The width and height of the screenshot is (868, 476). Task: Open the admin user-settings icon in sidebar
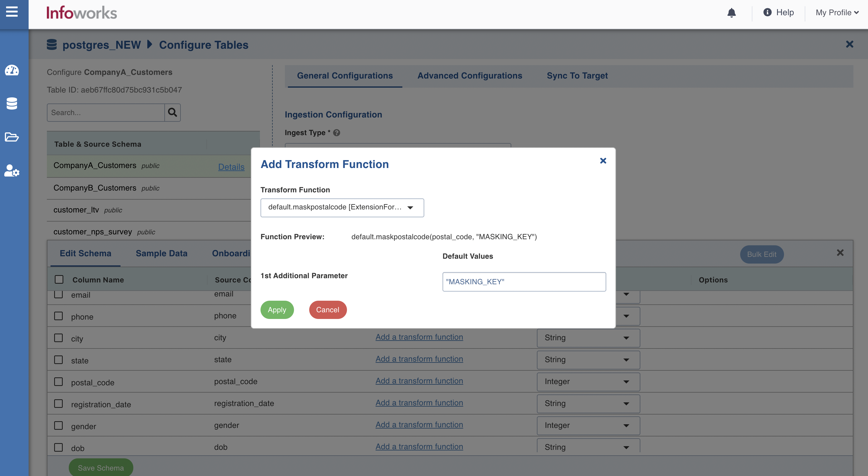click(12, 170)
